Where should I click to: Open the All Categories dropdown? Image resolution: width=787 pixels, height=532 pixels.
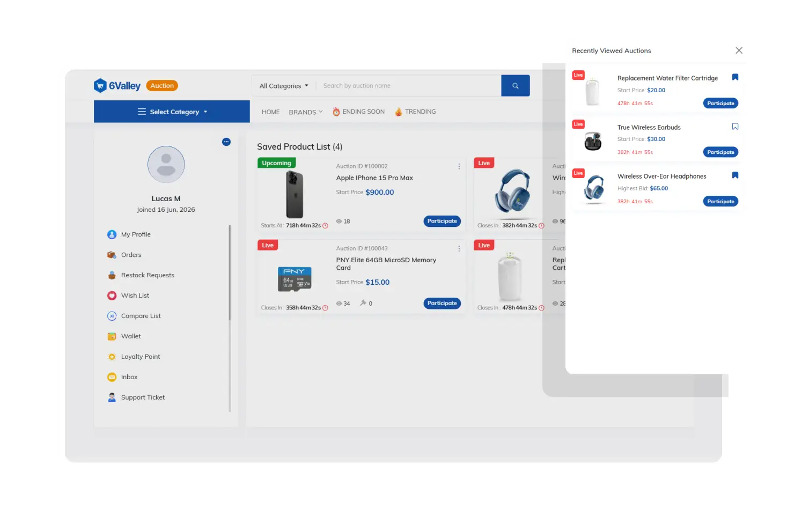tap(284, 86)
